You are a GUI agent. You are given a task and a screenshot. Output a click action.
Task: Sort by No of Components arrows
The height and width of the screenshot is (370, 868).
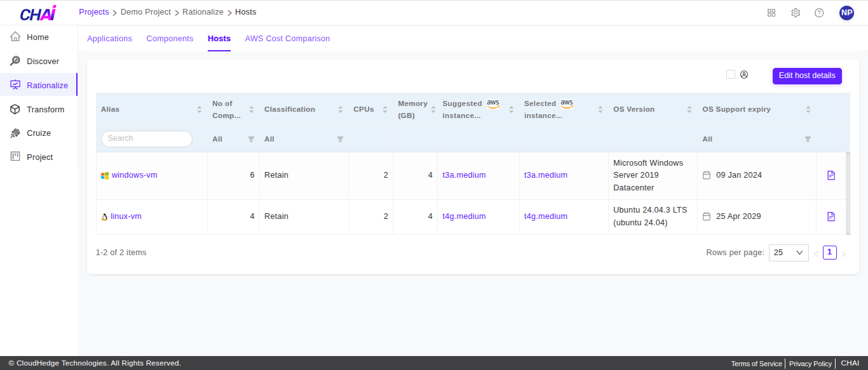click(252, 110)
